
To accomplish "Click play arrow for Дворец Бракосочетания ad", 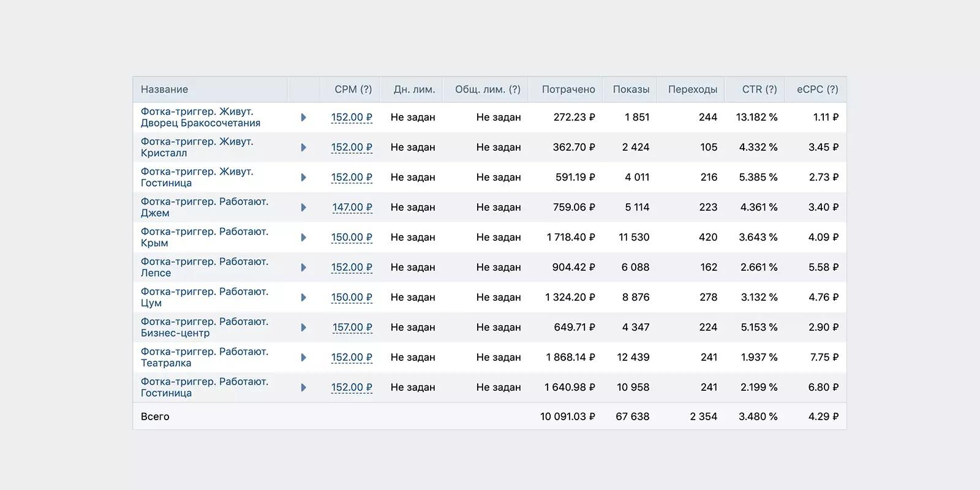I will (x=303, y=117).
